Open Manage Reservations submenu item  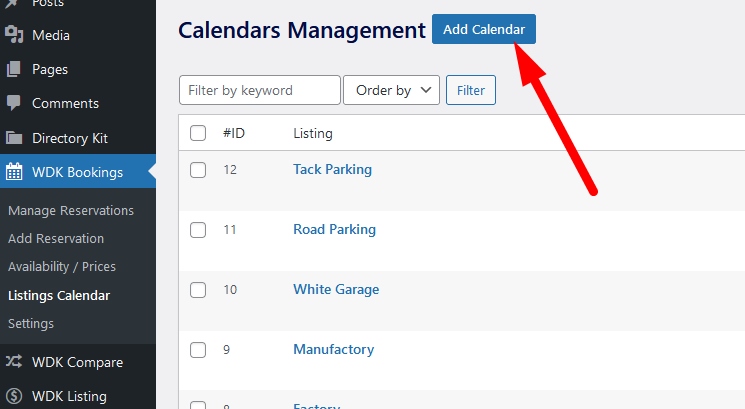point(71,210)
